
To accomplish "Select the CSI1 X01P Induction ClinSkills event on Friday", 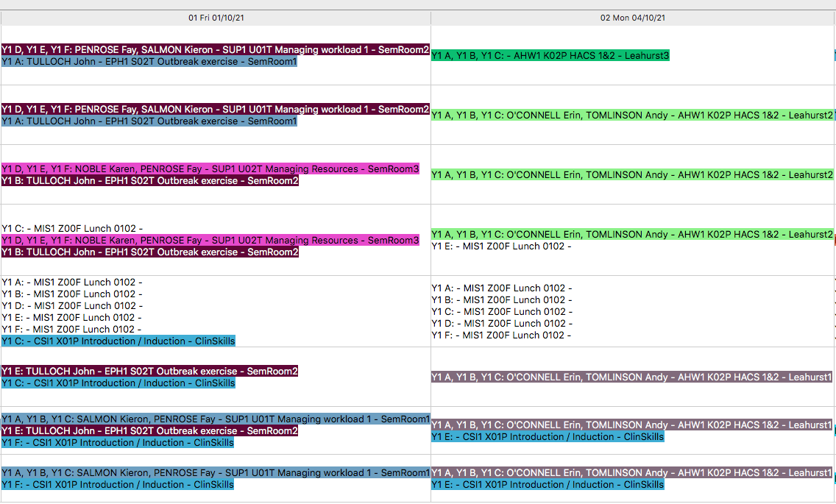I will click(x=118, y=341).
